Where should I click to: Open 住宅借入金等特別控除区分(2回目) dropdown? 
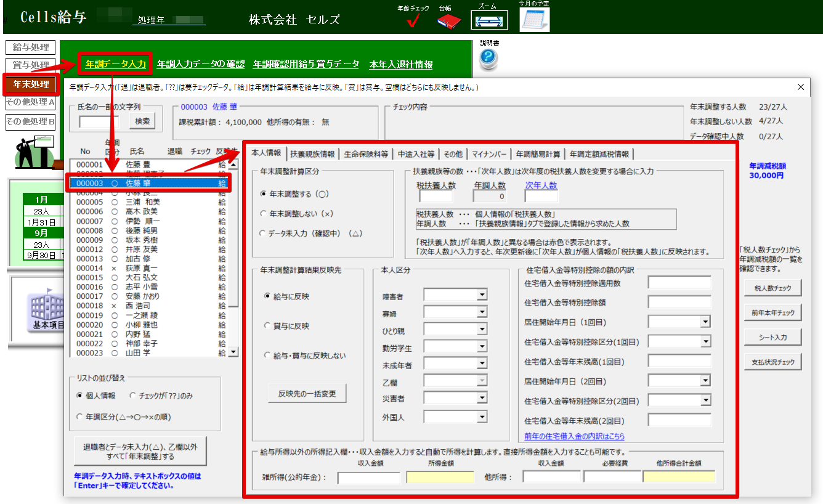tap(705, 400)
